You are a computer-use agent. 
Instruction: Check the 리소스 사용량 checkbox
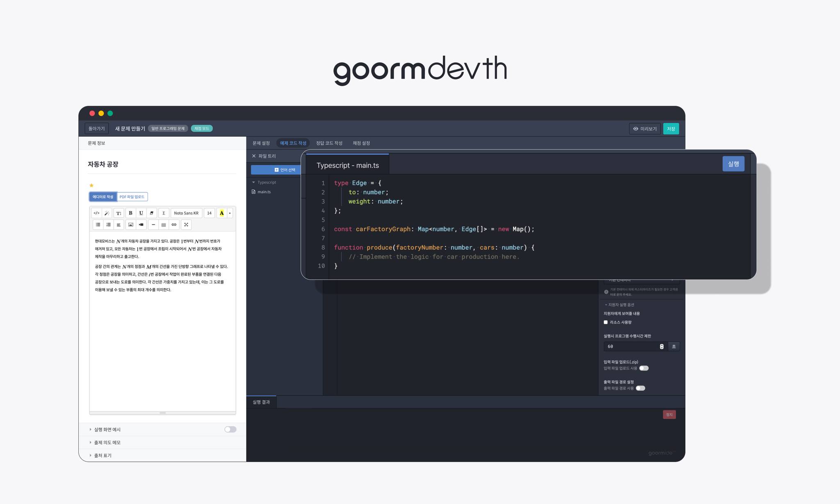606,322
